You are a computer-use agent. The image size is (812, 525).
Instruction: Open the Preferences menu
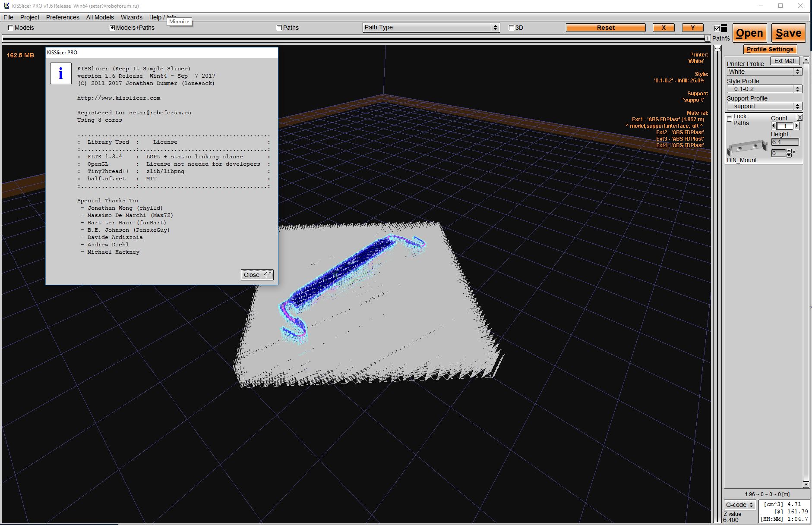coord(63,17)
